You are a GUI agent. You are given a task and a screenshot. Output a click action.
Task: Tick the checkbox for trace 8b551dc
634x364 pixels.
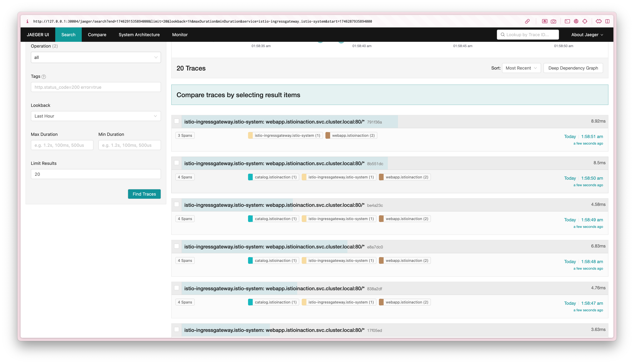176,163
